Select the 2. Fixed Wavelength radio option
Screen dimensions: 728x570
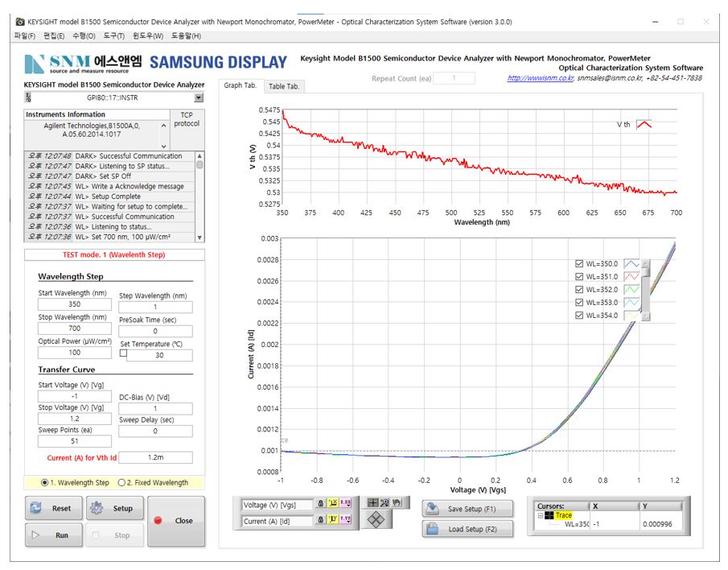[x=122, y=483]
